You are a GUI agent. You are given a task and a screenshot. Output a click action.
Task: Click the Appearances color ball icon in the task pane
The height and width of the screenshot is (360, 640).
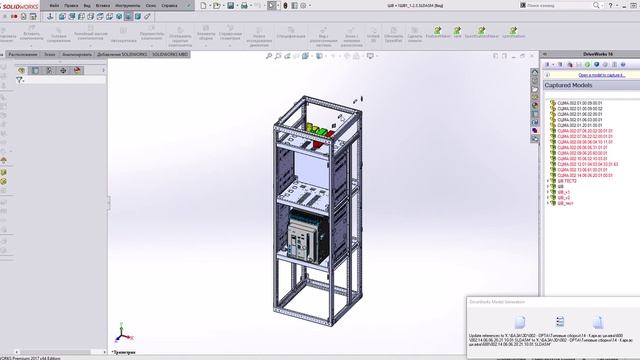[x=535, y=105]
